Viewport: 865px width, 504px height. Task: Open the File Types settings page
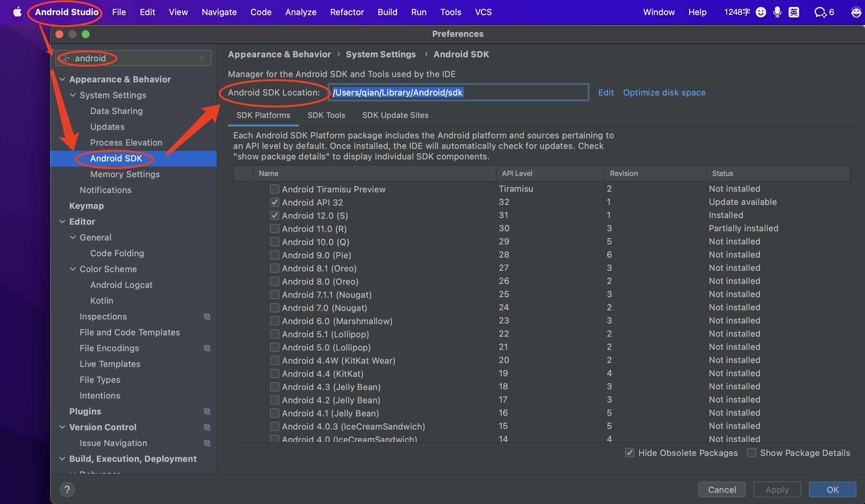(100, 379)
